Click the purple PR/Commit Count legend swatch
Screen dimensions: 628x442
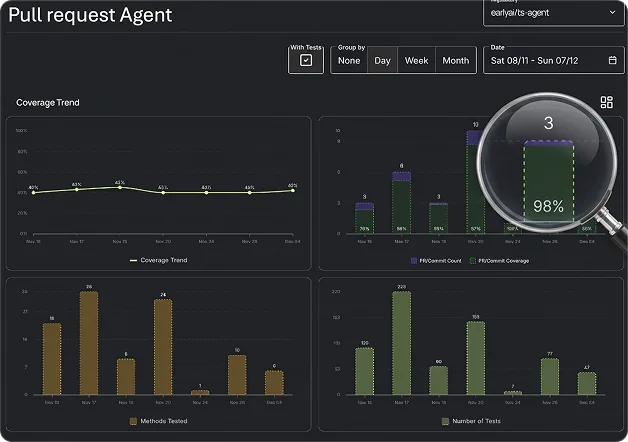(414, 261)
